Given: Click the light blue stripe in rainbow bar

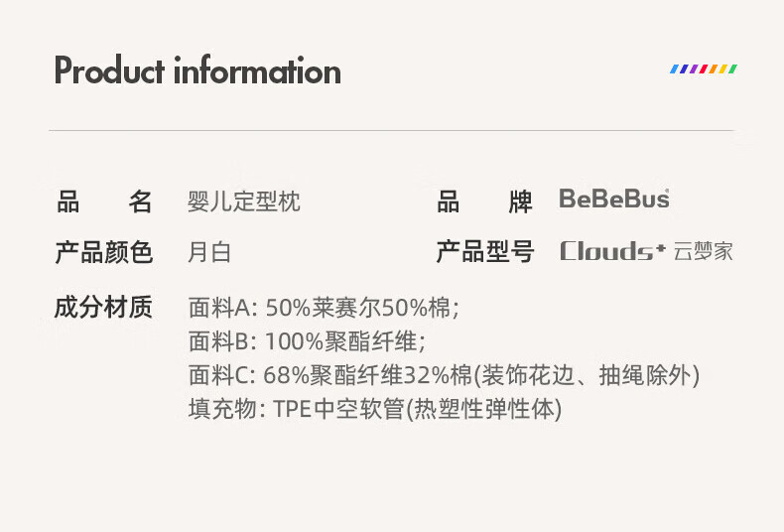Looking at the screenshot, I should click(675, 69).
